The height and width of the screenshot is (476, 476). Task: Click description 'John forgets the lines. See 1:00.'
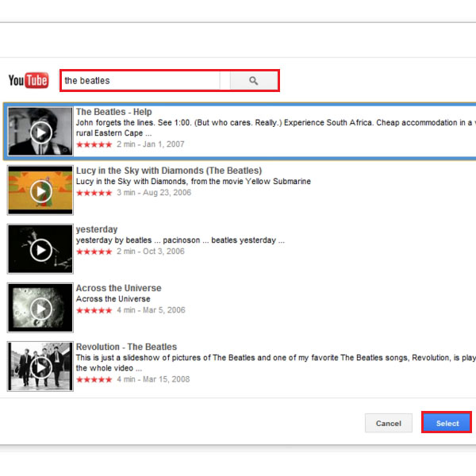pos(134,123)
